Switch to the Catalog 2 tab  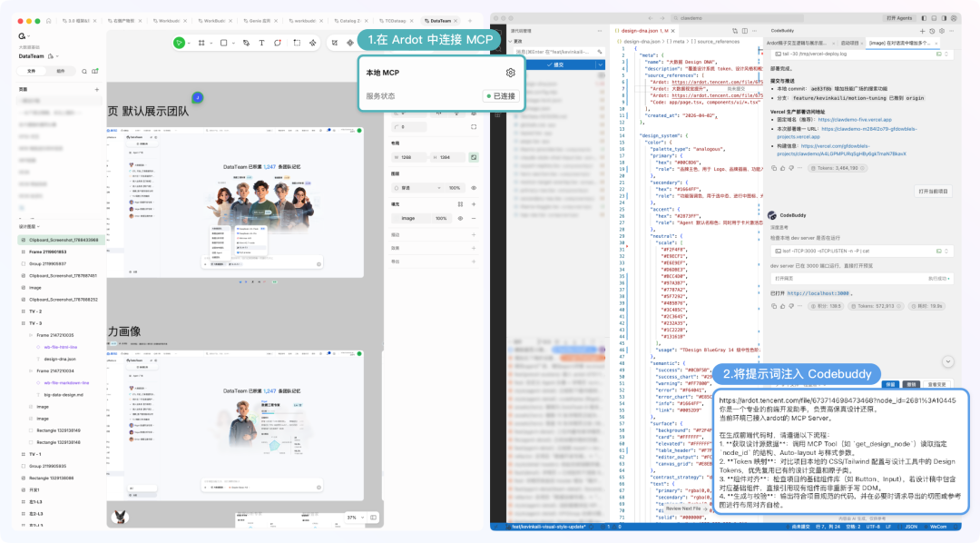350,21
